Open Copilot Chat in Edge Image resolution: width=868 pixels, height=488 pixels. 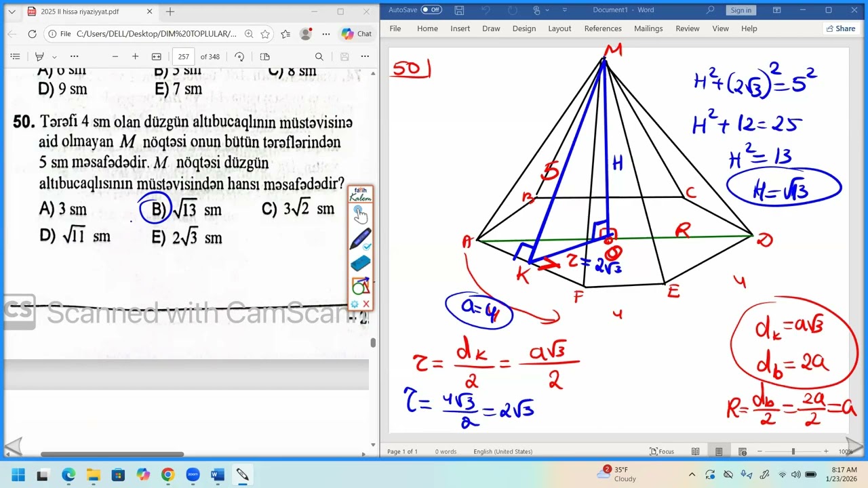coord(357,34)
